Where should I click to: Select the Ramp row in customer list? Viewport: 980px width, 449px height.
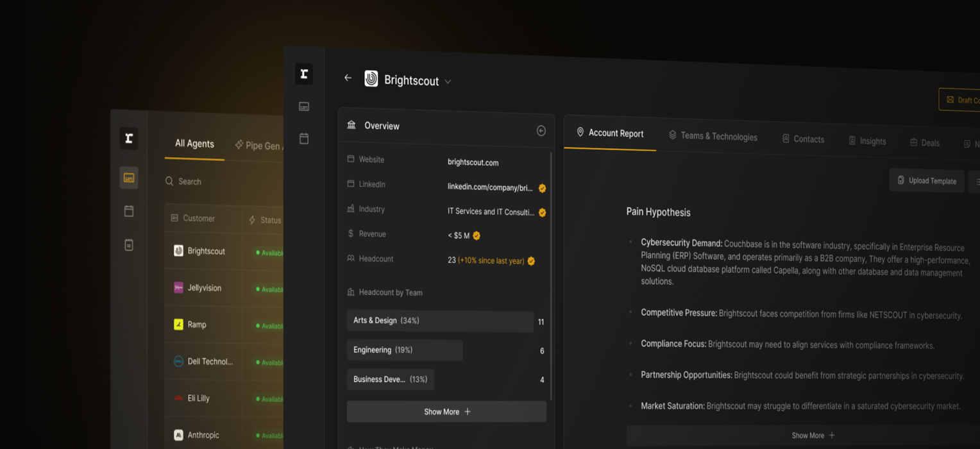224,325
